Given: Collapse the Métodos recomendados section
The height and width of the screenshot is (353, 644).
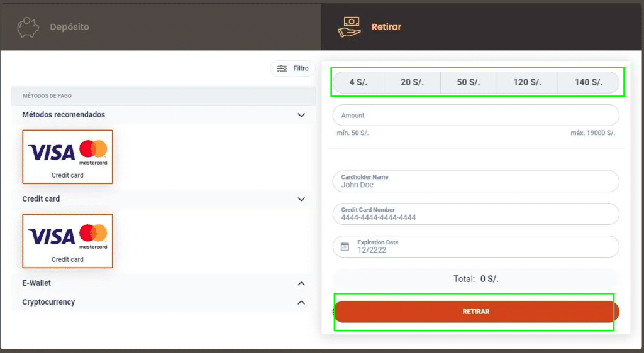Looking at the screenshot, I should (x=301, y=115).
